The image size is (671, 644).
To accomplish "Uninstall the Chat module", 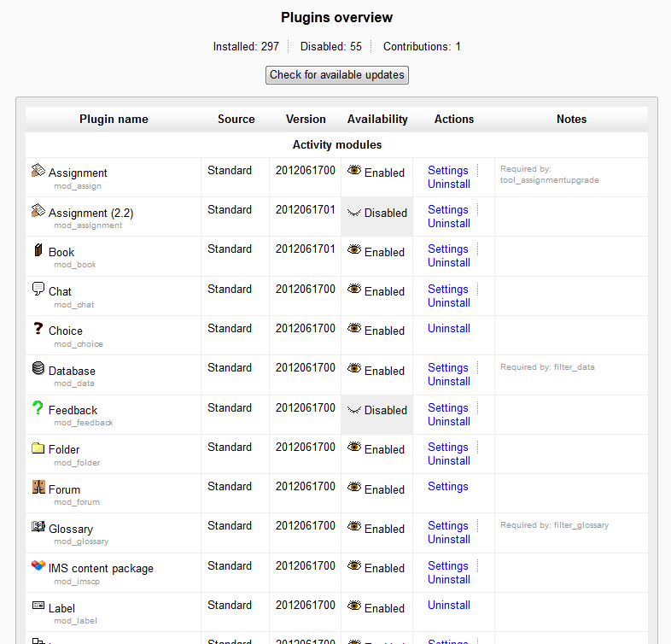I will click(x=449, y=302).
